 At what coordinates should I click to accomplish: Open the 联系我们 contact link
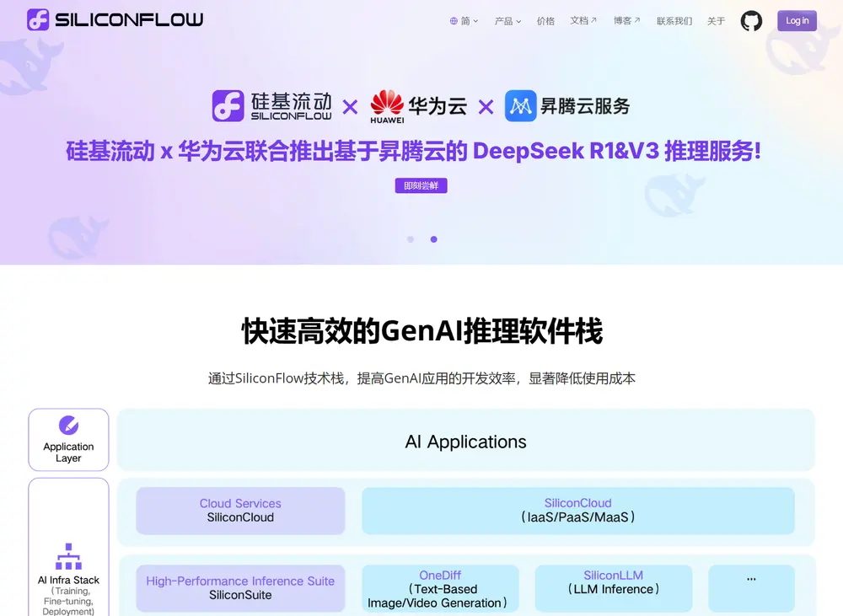coord(674,21)
